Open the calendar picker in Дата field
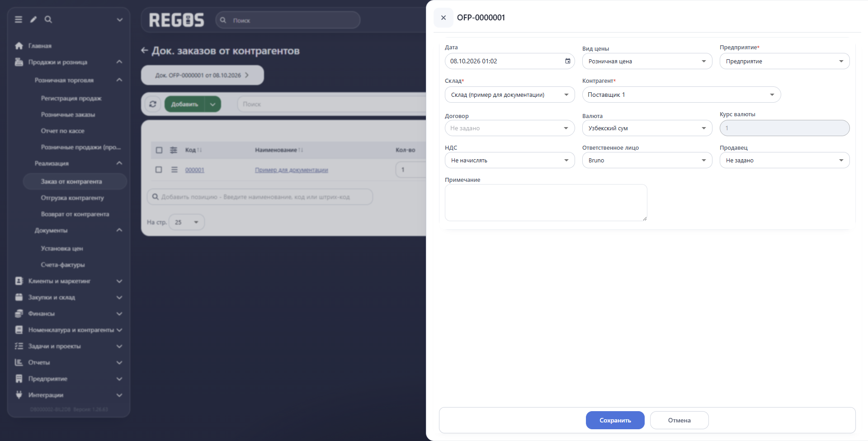868x441 pixels. pos(568,61)
